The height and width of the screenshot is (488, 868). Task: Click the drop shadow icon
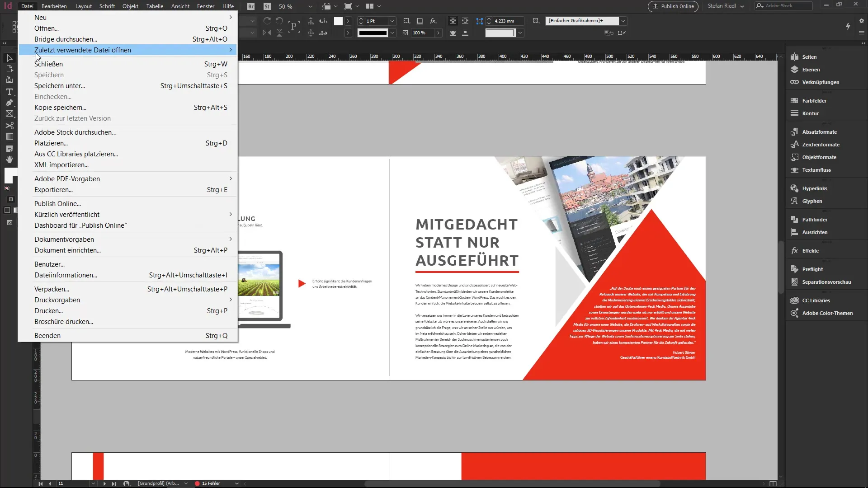point(420,21)
